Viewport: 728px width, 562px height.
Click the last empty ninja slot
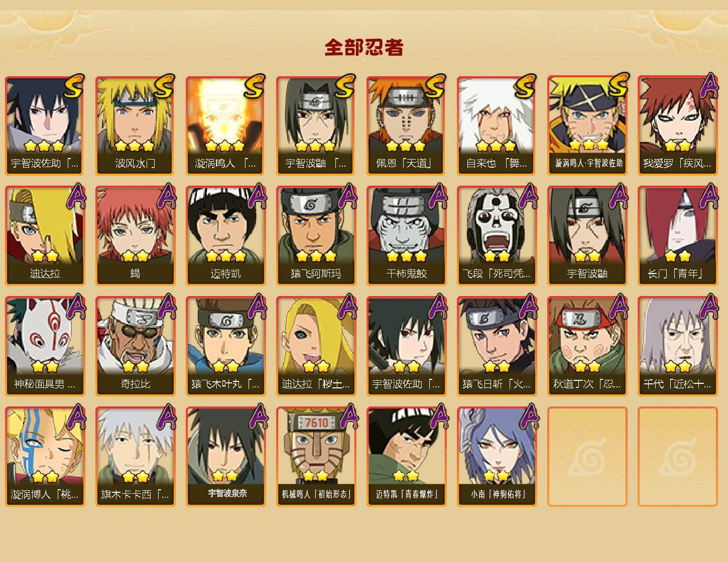(677, 457)
